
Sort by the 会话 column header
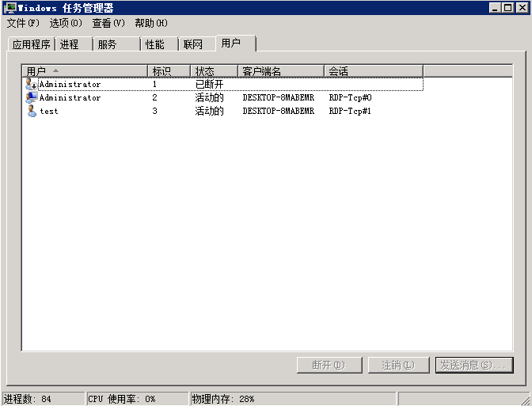tap(374, 71)
